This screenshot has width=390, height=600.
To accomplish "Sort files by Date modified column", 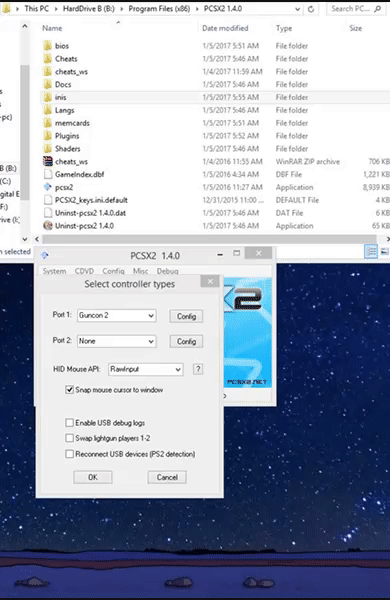I will (225, 28).
